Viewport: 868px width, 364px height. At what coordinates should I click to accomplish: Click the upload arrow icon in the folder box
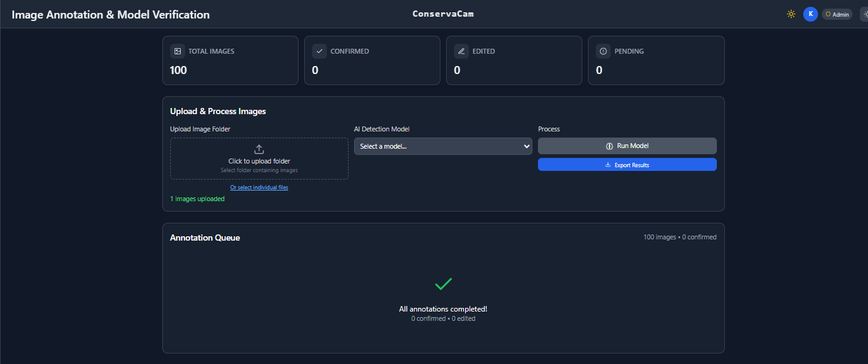click(x=258, y=149)
